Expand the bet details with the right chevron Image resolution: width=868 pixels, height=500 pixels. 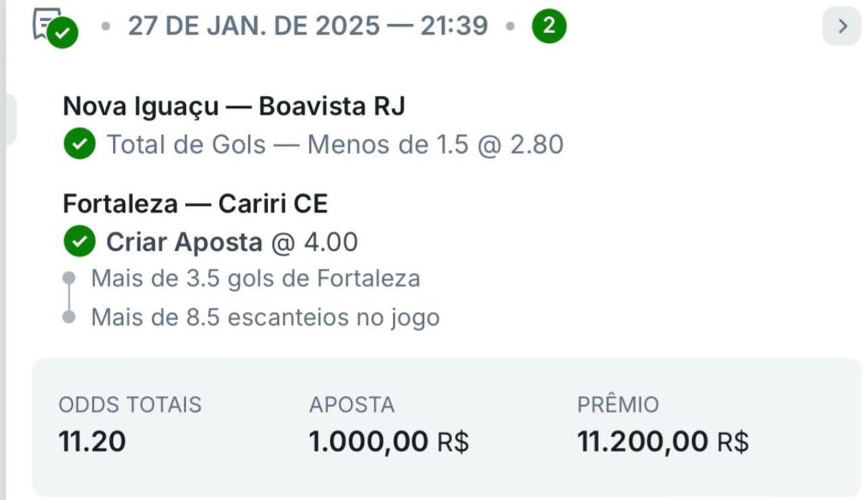[x=842, y=26]
